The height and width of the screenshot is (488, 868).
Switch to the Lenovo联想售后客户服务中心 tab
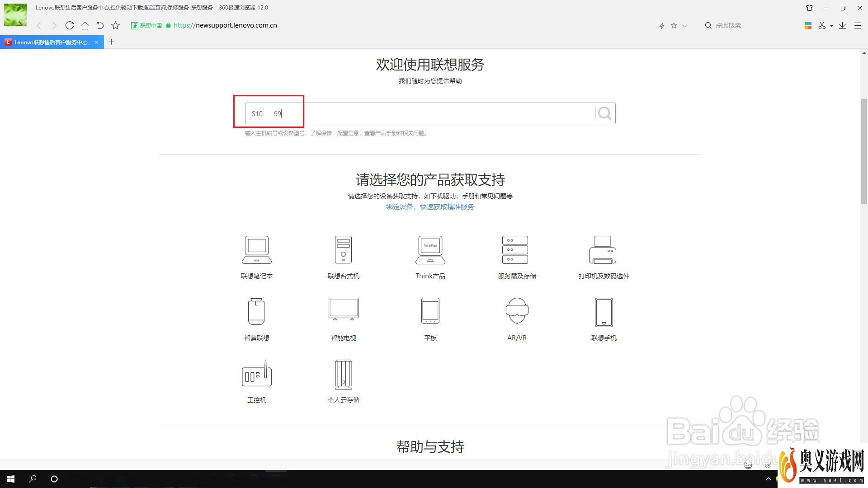pyautogui.click(x=51, y=42)
